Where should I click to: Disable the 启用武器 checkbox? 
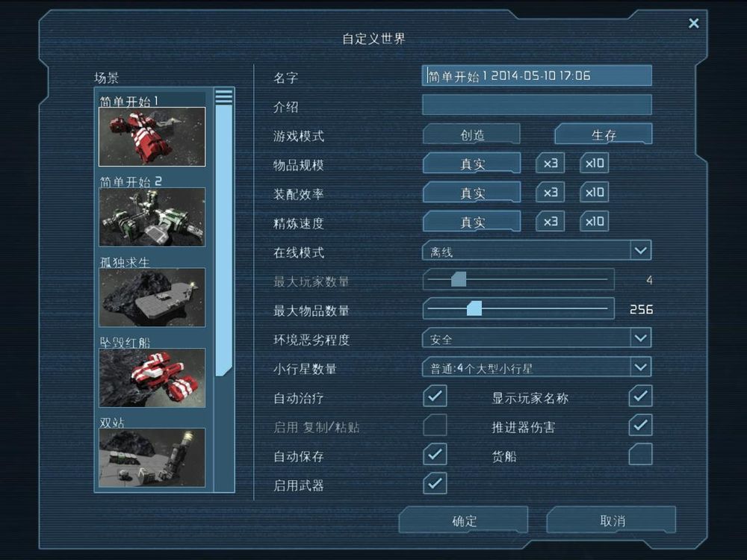coord(435,483)
